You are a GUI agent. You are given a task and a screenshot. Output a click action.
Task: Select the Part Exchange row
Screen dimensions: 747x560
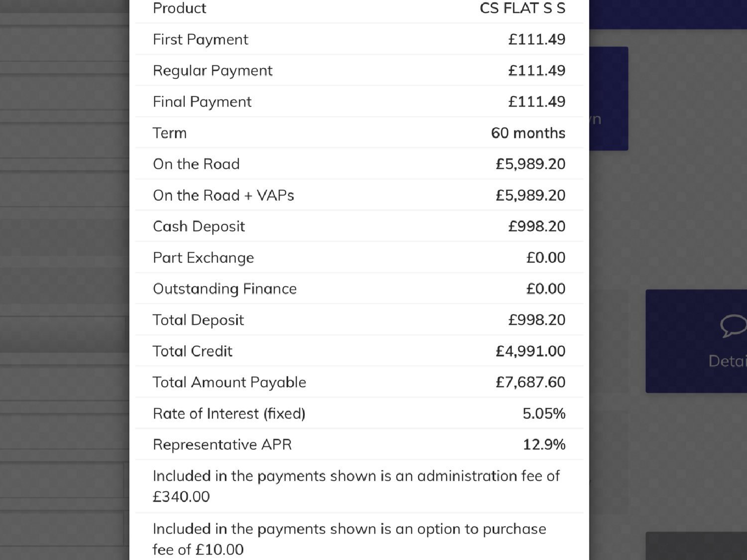click(359, 258)
